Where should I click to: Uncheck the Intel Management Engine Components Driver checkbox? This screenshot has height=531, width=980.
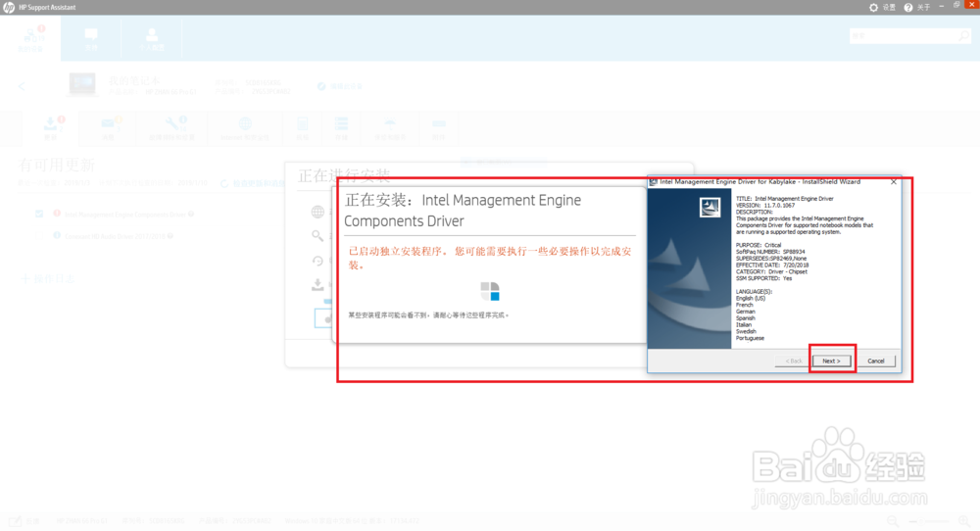pos(39,215)
